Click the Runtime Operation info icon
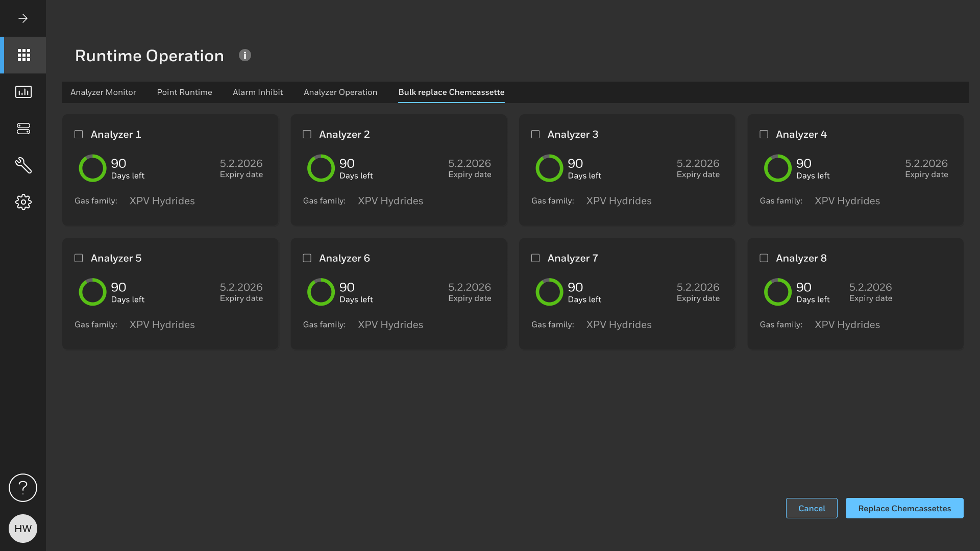 245,55
